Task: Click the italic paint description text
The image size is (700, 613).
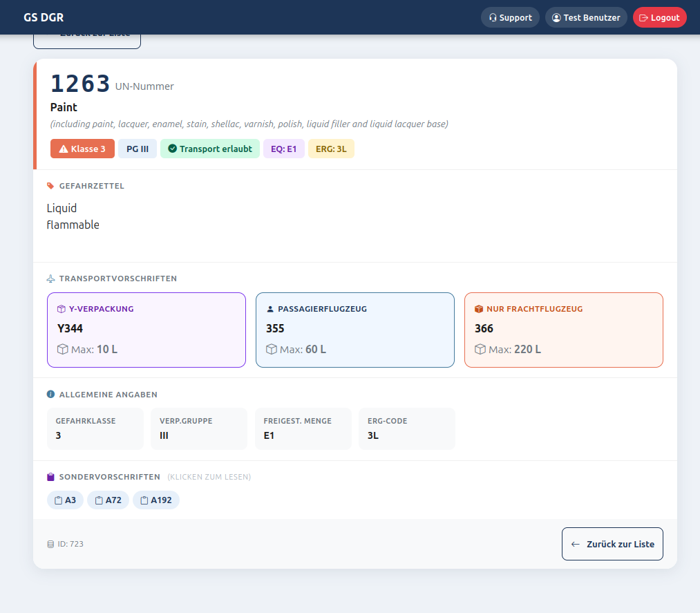Action: coord(249,124)
